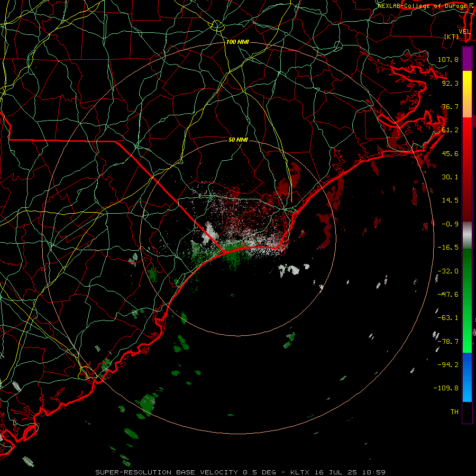Click the 100 NMI range ring label
The image size is (476, 476).
point(237,42)
